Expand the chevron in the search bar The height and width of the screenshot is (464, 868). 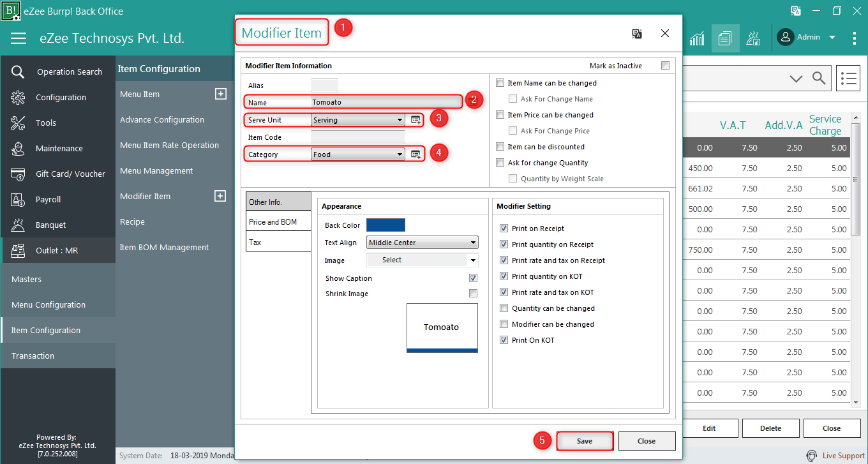pyautogui.click(x=796, y=79)
